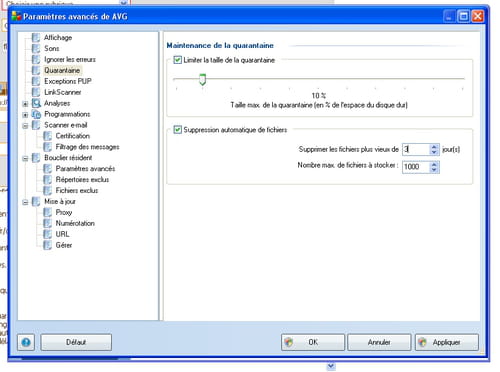The width and height of the screenshot is (500, 372).
Task: Click the Annuler button
Action: 379,342
